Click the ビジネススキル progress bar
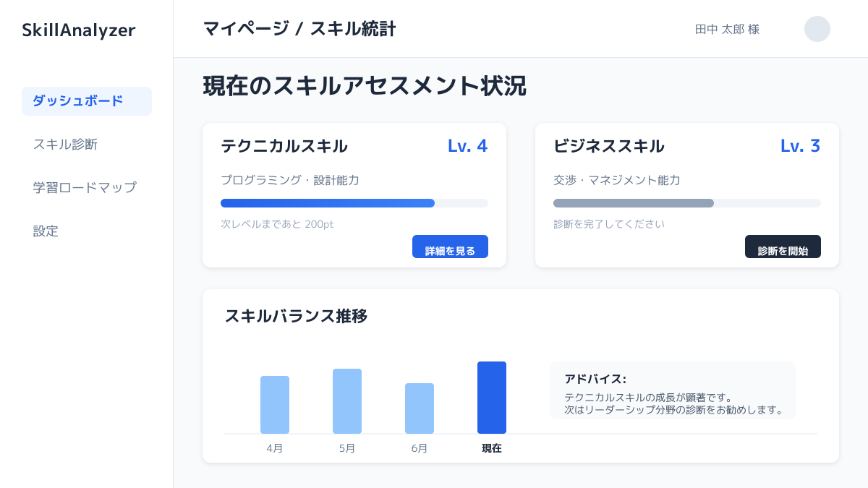868x488 pixels. click(686, 203)
